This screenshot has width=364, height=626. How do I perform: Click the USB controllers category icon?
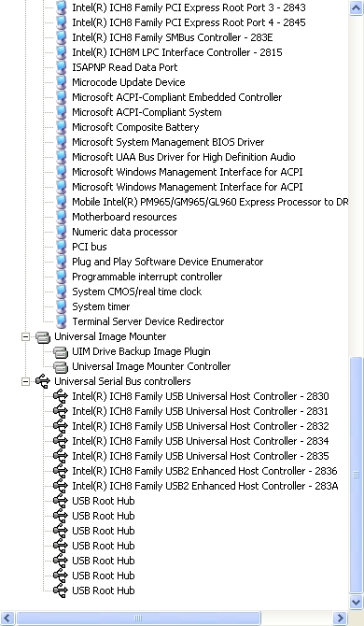click(x=43, y=381)
